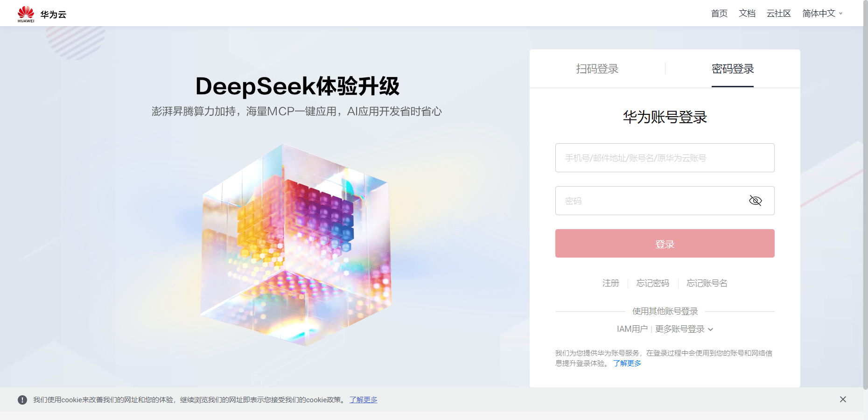Viewport: 868px width, 420px height.
Task: Visit 云社区 from the header
Action: pyautogui.click(x=778, y=14)
